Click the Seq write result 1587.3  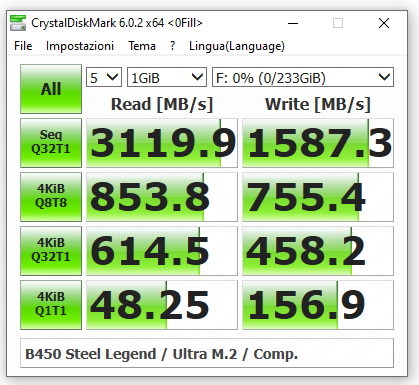click(318, 143)
